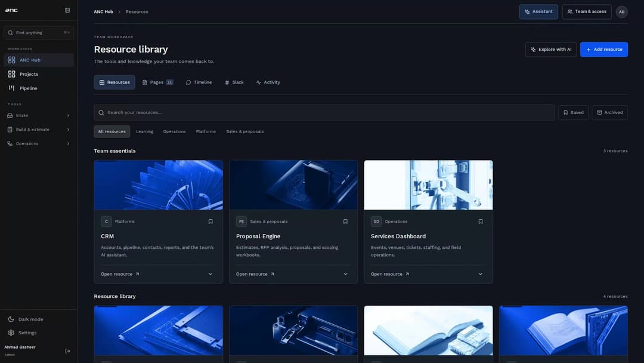
Task: Filter by Operations category chip
Action: [174, 131]
